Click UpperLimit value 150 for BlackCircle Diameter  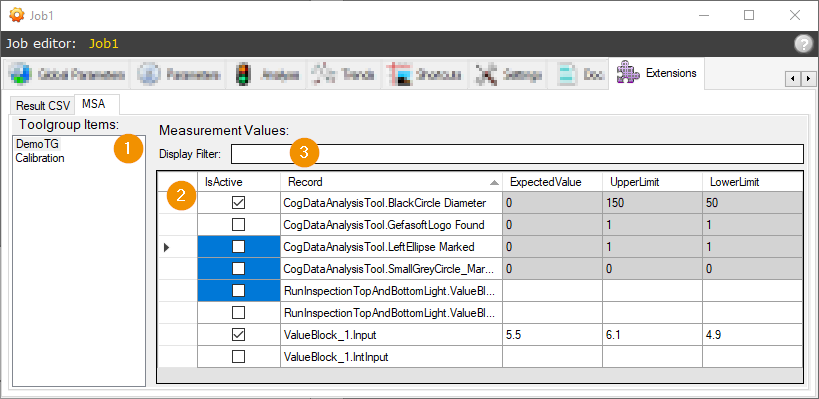coord(652,203)
